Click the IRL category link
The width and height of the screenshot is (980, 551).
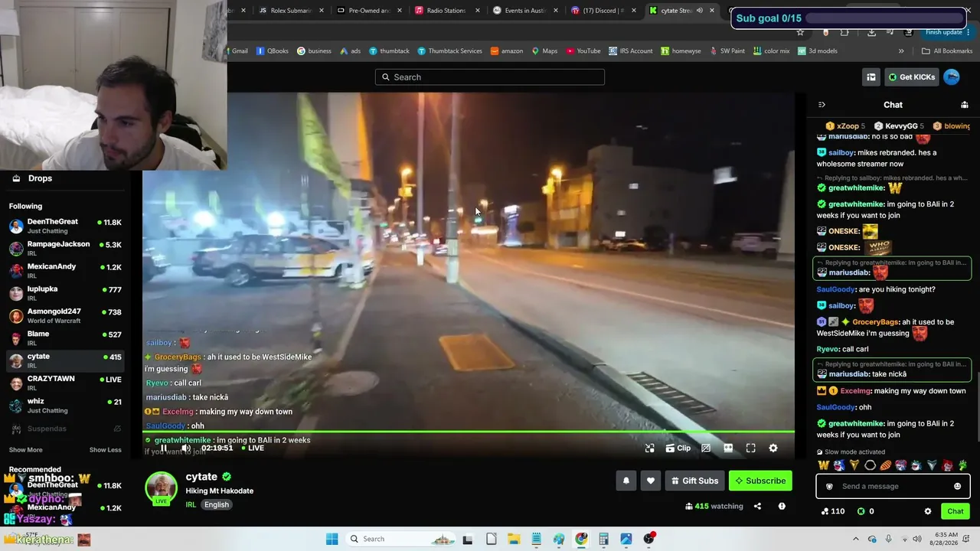click(191, 504)
